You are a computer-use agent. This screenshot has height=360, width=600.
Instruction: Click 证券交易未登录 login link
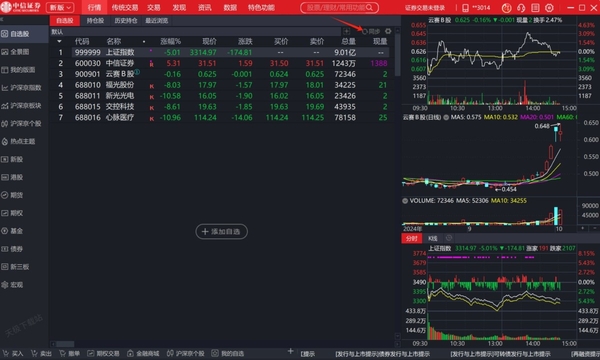tap(425, 8)
